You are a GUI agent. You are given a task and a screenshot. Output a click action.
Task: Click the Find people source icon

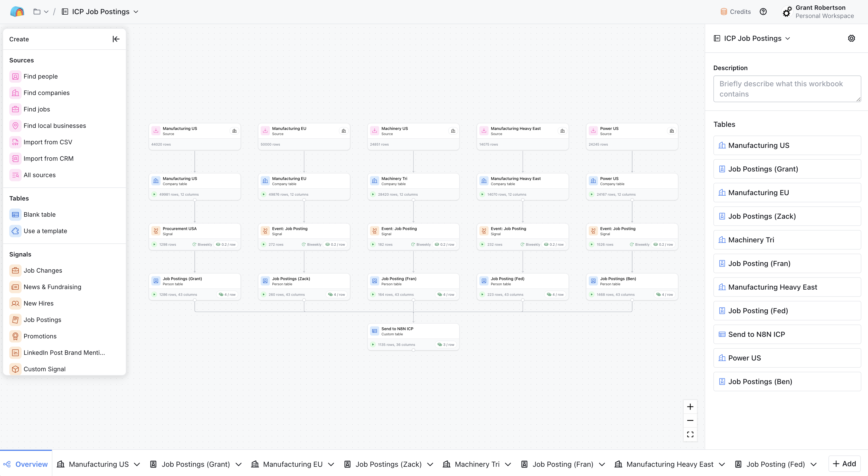click(15, 77)
